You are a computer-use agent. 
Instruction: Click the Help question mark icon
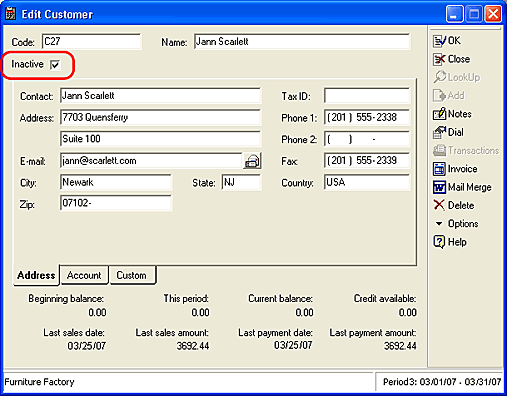tap(439, 242)
